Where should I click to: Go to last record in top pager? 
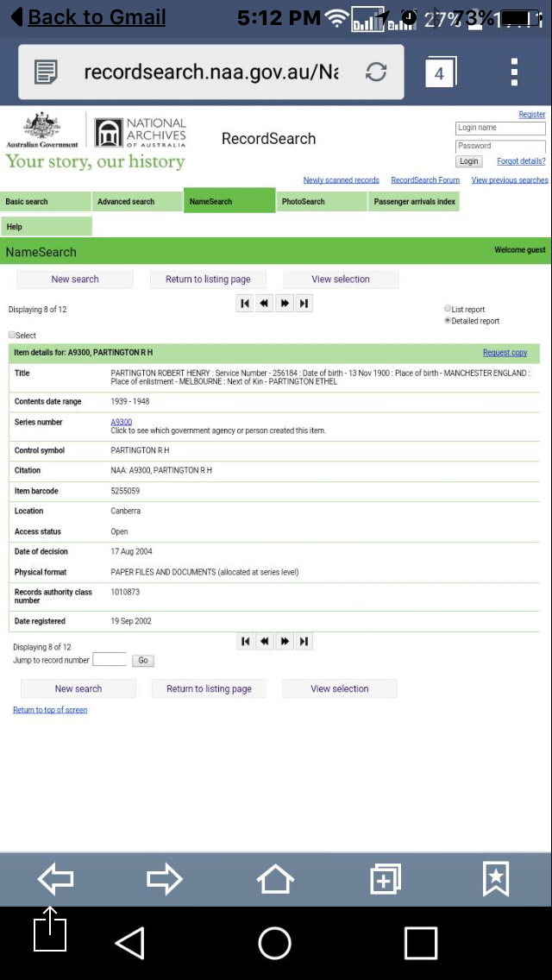point(304,303)
